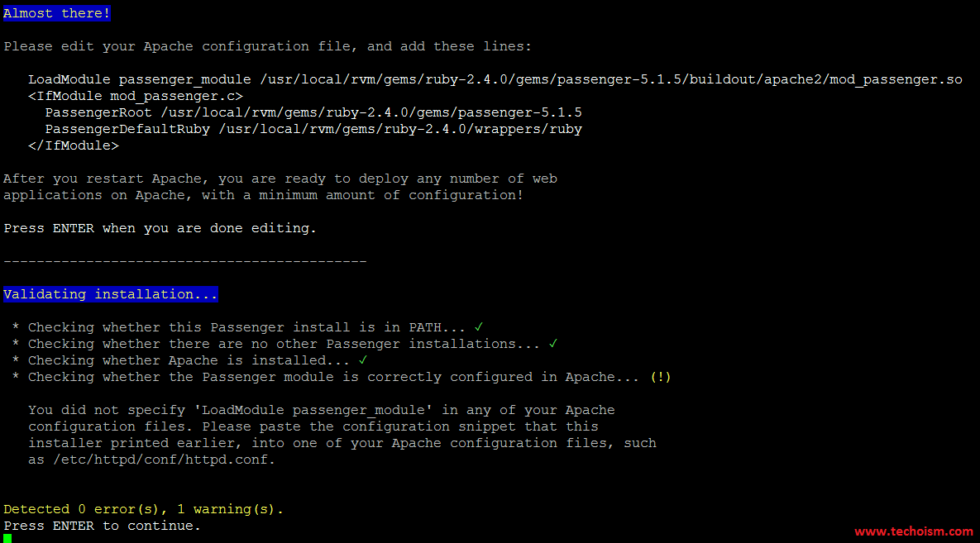Image resolution: width=980 pixels, height=543 pixels.
Task: Click the 'Passenger module is correctly configured' line
Action: [342, 378]
